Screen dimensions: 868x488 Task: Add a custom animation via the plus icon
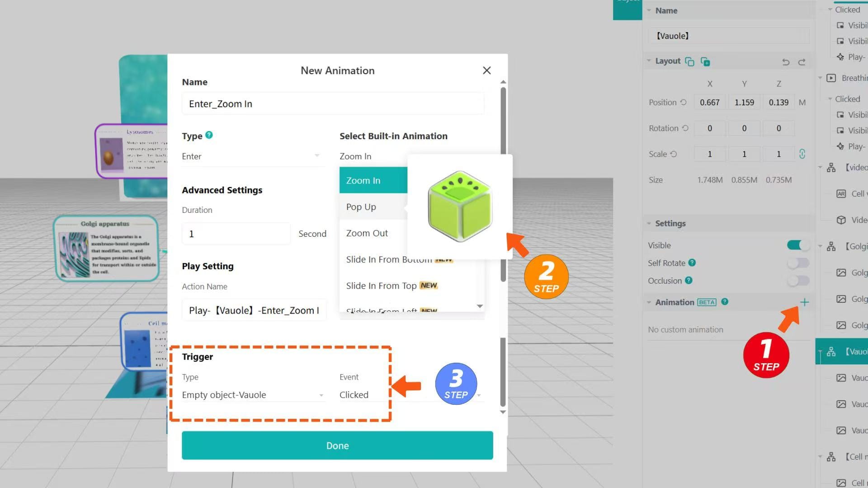pos(805,302)
